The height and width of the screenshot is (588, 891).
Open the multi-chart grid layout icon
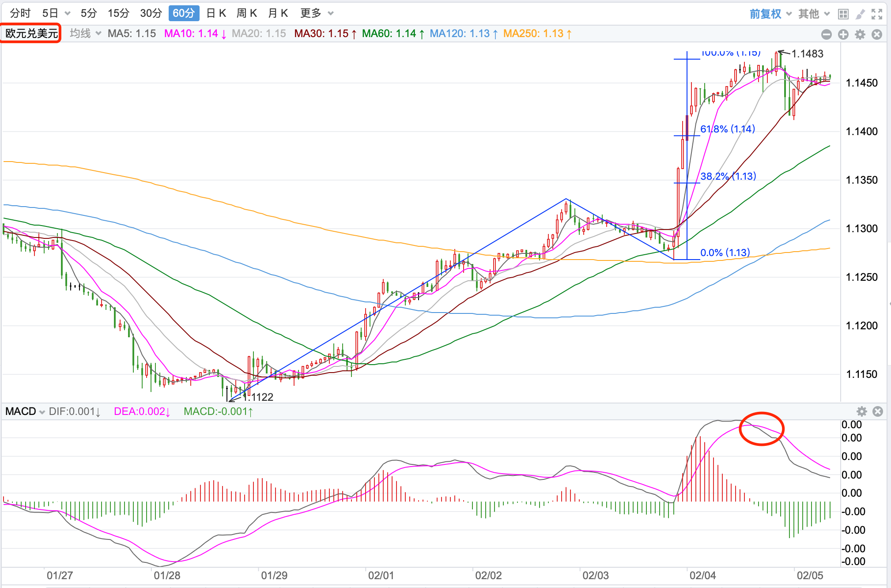(x=843, y=14)
